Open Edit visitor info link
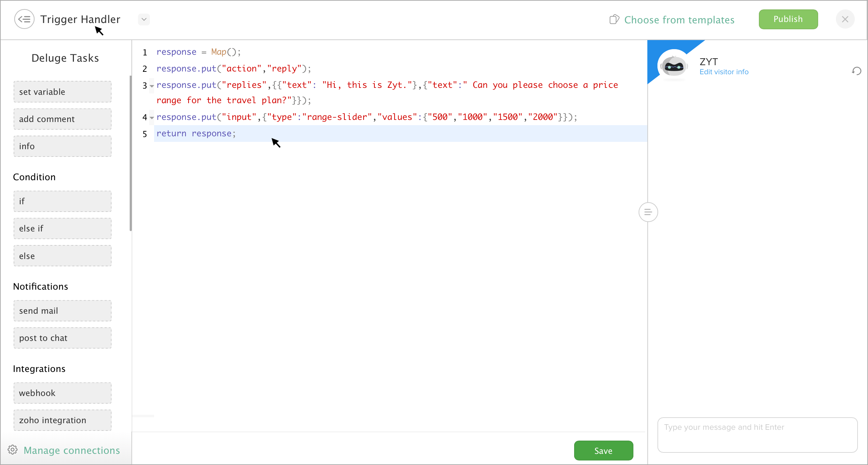Viewport: 868px width, 465px height. (x=724, y=72)
